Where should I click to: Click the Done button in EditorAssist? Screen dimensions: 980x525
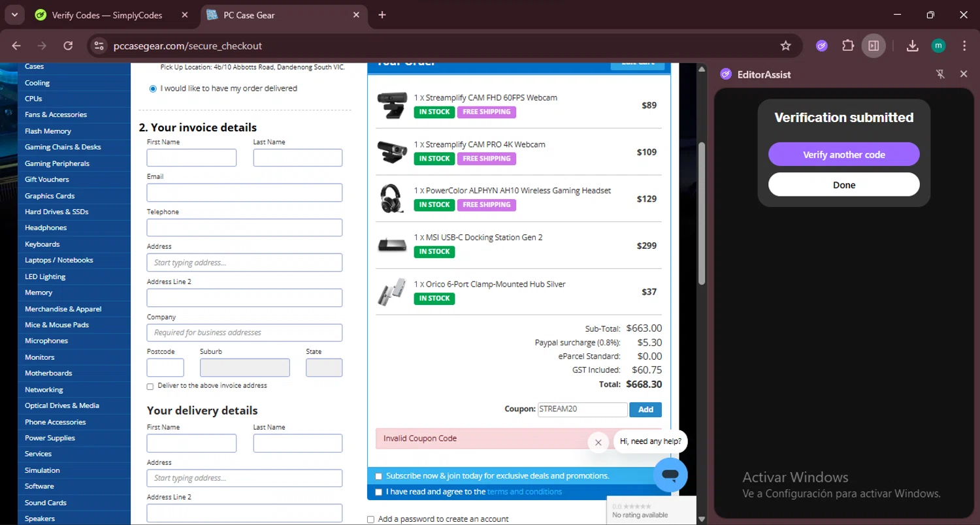(844, 185)
